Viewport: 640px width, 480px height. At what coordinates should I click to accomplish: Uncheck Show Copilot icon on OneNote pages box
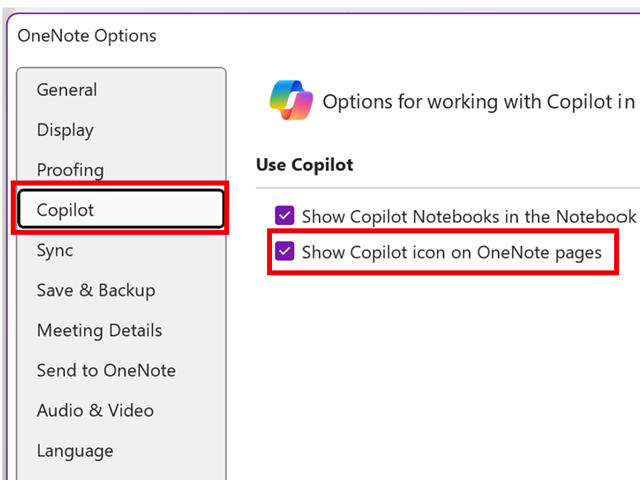click(285, 252)
